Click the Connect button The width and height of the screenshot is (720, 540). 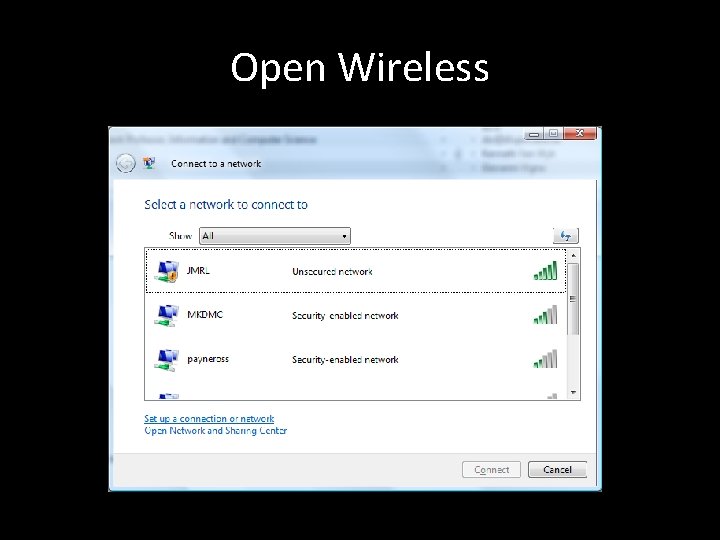(x=491, y=470)
